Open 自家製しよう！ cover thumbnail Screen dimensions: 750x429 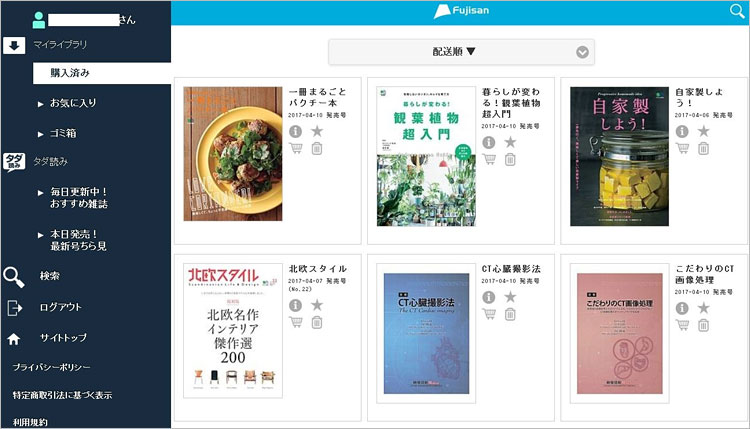coord(619,156)
